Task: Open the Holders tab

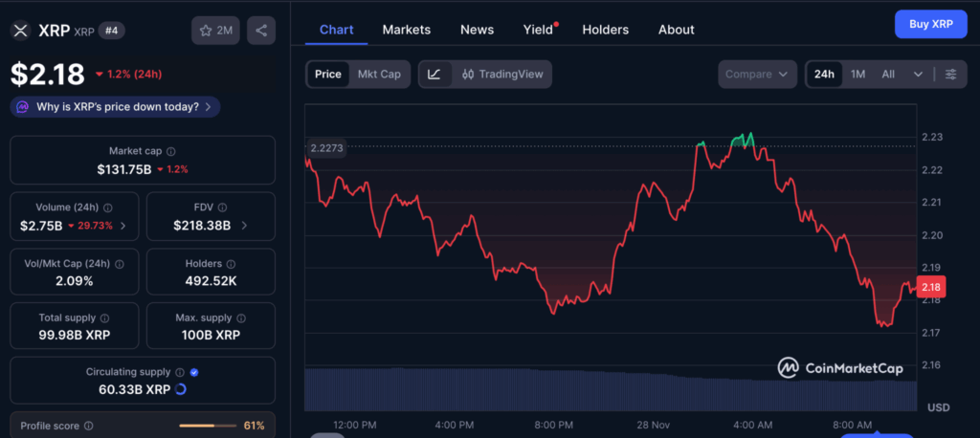Action: tap(605, 30)
